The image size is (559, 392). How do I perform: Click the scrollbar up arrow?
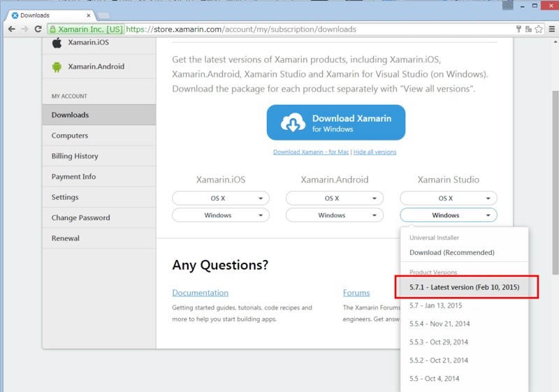(555, 42)
